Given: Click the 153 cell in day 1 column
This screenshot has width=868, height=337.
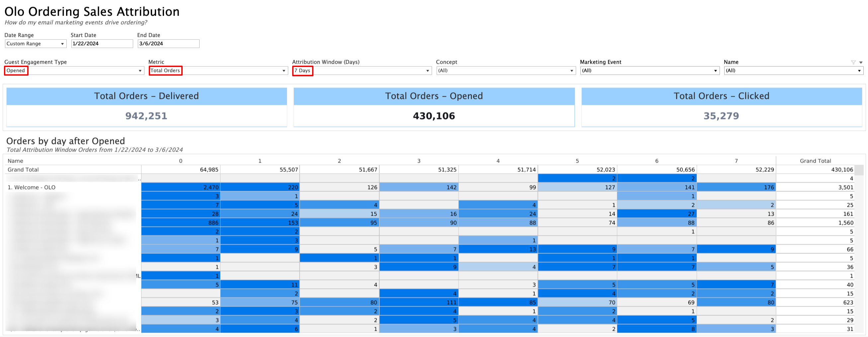Looking at the screenshot, I should (x=260, y=223).
